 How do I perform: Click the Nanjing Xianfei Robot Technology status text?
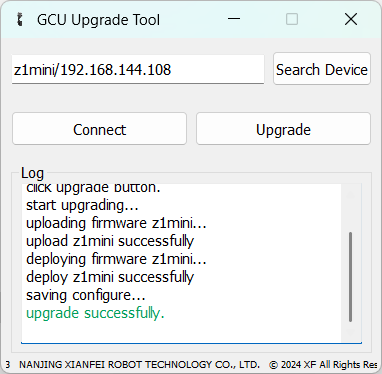click(x=139, y=365)
